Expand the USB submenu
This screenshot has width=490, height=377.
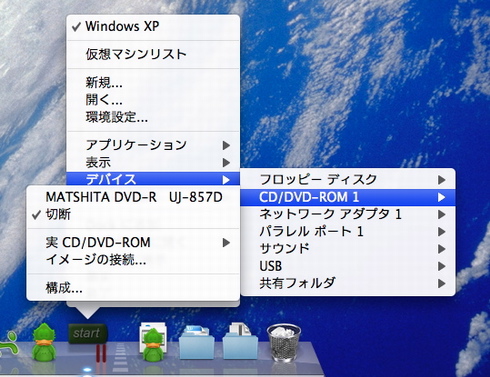[x=348, y=266]
